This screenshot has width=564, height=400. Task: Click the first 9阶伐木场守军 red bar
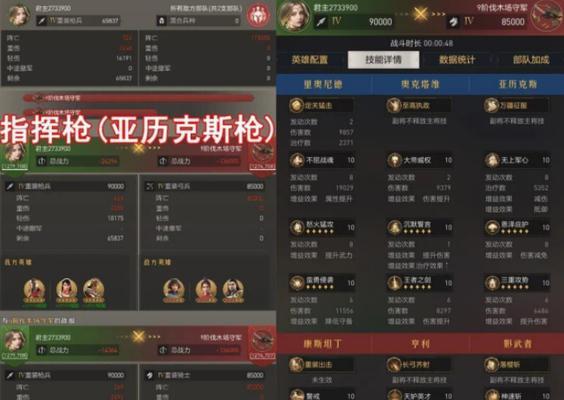coord(139,97)
